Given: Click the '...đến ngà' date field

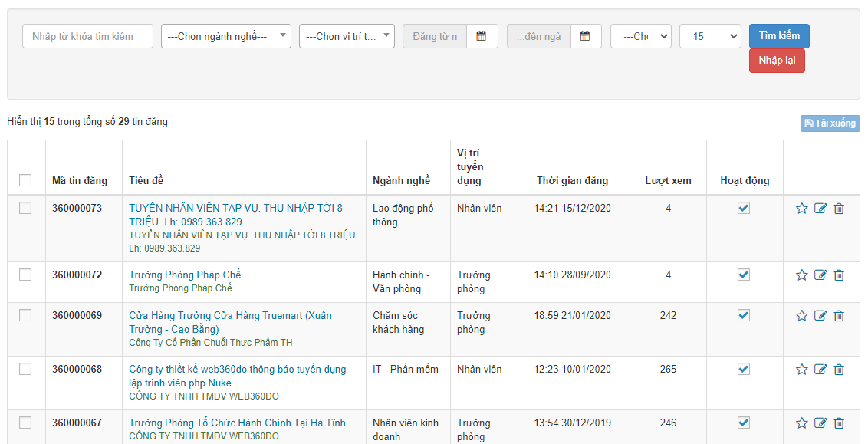Looking at the screenshot, I should click(x=538, y=36).
